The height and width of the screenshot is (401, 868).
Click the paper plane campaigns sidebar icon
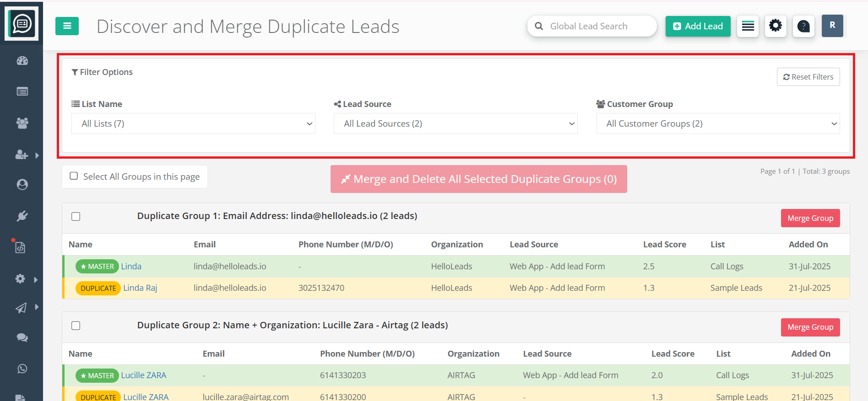[x=22, y=308]
